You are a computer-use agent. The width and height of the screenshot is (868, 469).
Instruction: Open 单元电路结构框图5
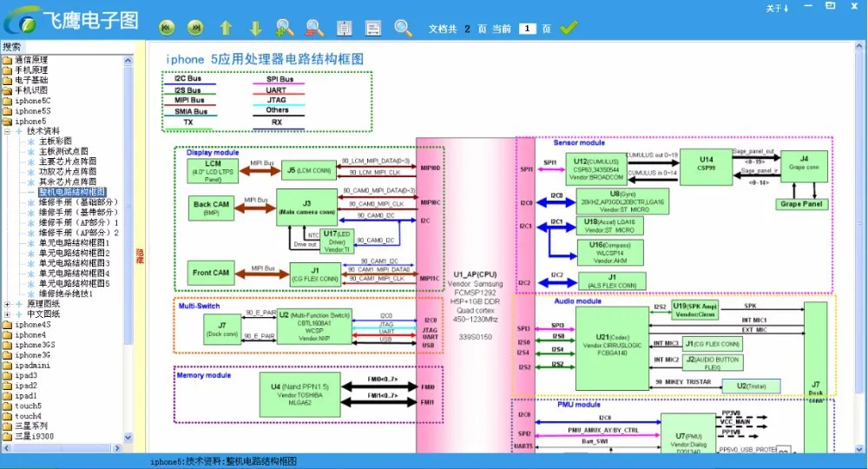pyautogui.click(x=74, y=283)
